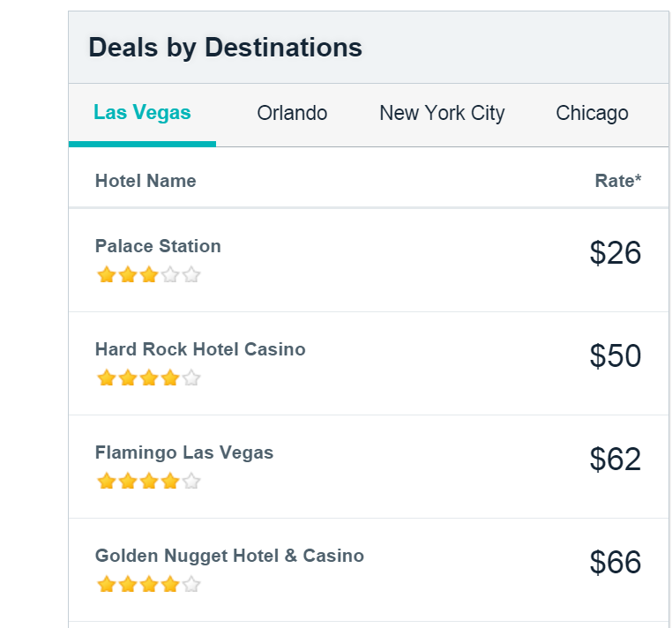Click Golden Nugget's star rating icons
Viewport: 672px width, 628px height.
tap(149, 585)
